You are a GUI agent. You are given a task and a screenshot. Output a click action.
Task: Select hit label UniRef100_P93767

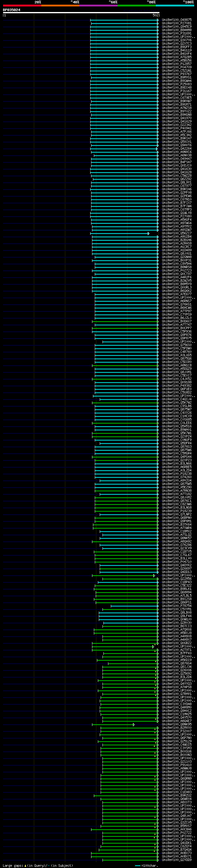tap(177, 74)
